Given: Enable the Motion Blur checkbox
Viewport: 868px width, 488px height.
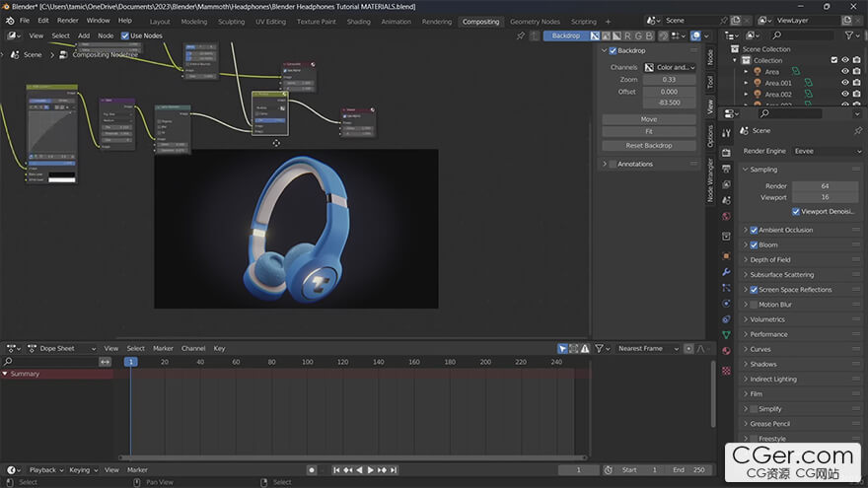Looking at the screenshot, I should click(754, 305).
